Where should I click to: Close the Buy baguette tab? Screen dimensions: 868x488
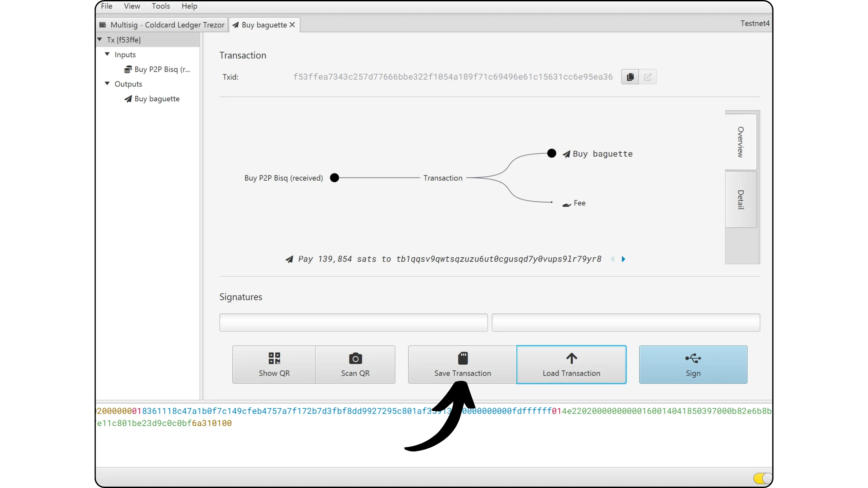[x=292, y=25]
